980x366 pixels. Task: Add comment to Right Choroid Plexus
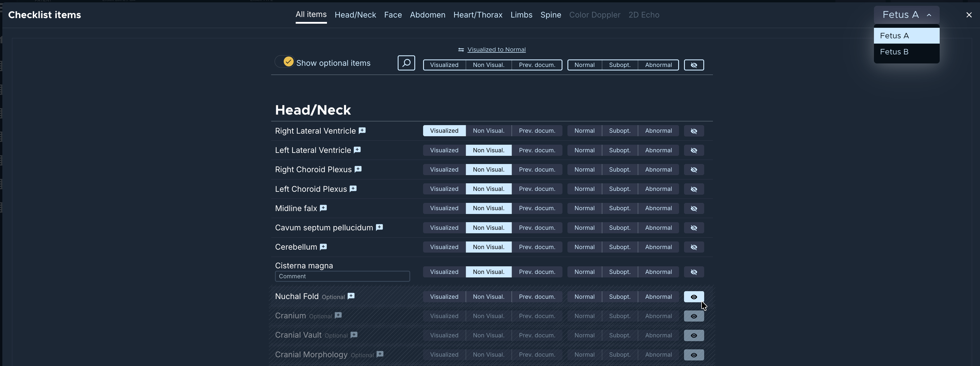tap(358, 169)
